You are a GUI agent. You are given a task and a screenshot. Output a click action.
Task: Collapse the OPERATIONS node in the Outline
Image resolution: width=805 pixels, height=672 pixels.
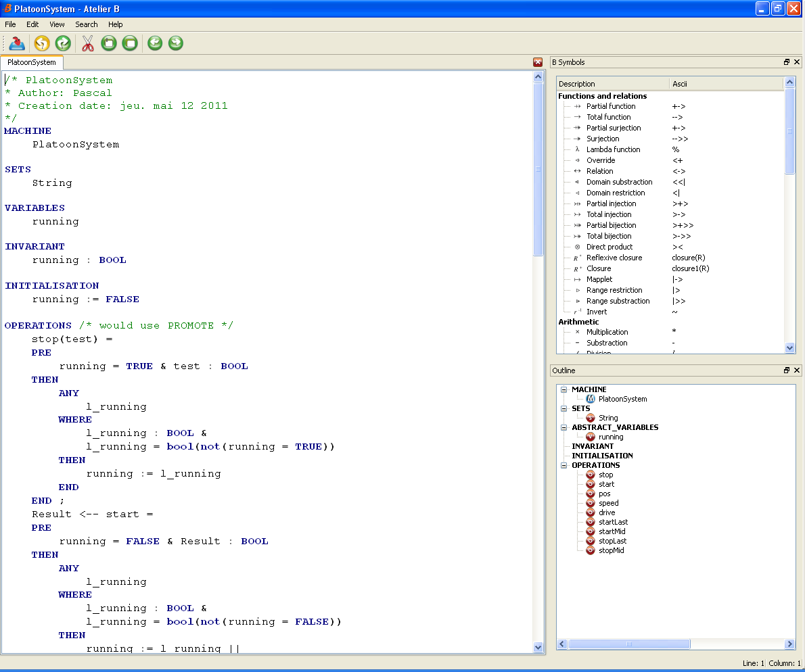click(x=563, y=465)
